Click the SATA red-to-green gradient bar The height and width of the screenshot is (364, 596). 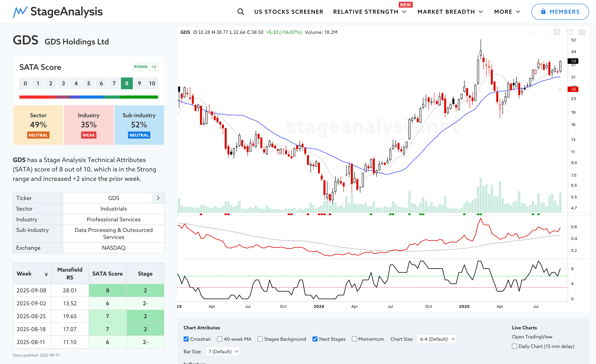click(x=89, y=97)
